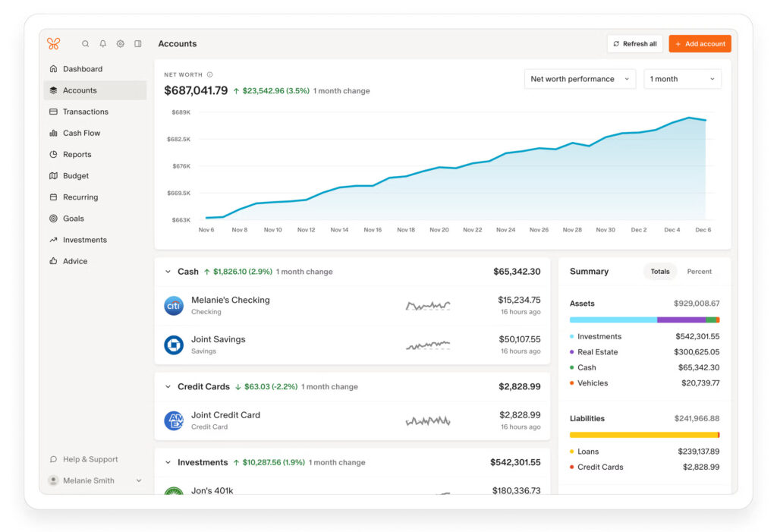
Task: Click the purple Real Estate segment in Assets bar
Action: click(681, 320)
